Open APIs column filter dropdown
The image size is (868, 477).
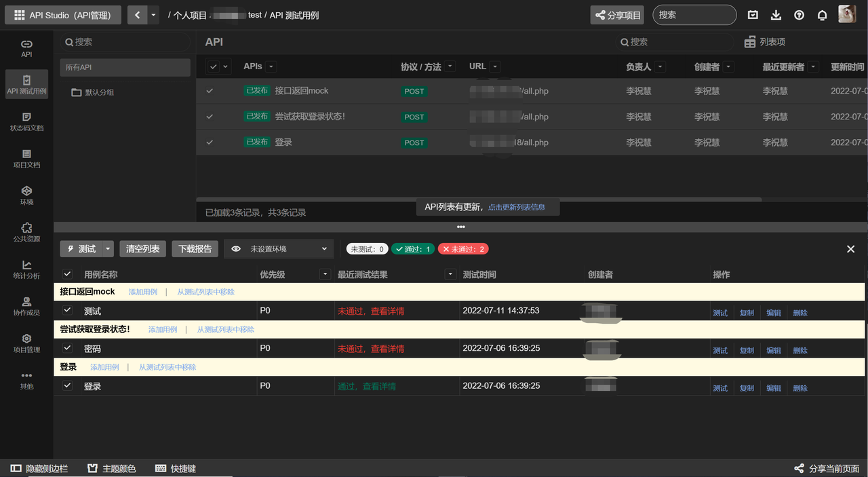(271, 66)
